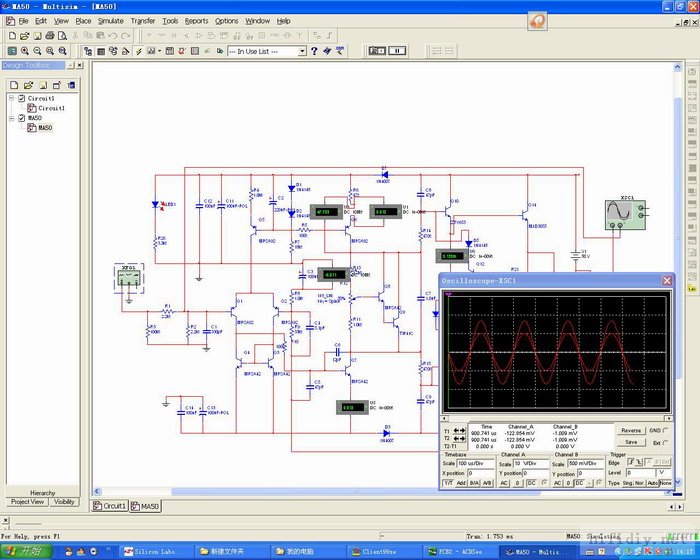Open the Simulate menu
The width and height of the screenshot is (700, 560).
click(110, 20)
